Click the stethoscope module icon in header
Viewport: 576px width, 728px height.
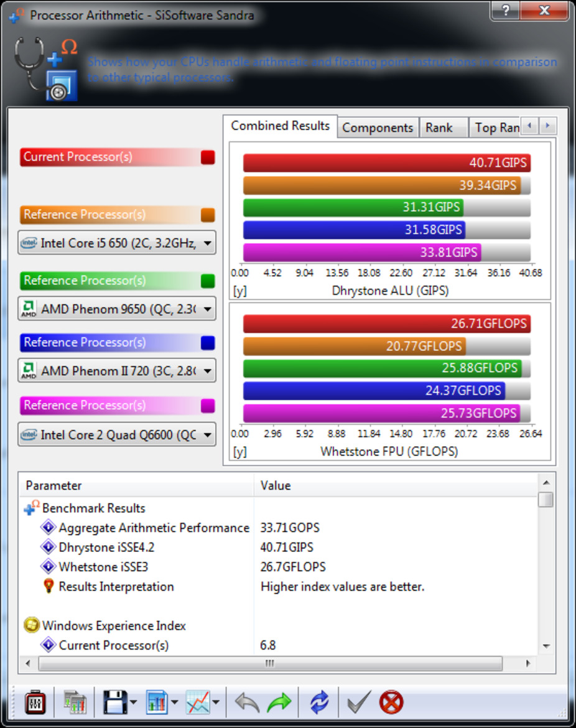pyautogui.click(x=45, y=68)
